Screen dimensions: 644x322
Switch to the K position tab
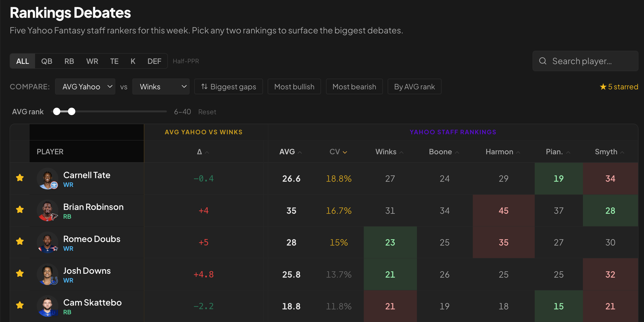133,61
